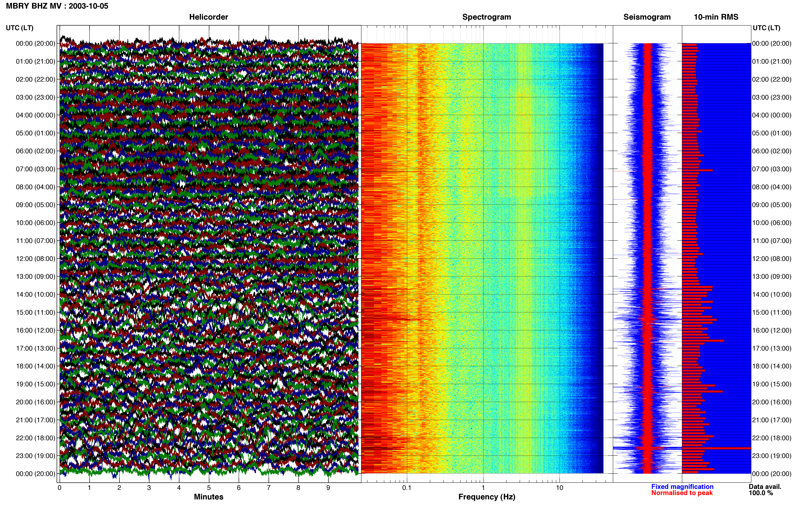Click left time label '04:00 (00:00)'

[x=36, y=115]
